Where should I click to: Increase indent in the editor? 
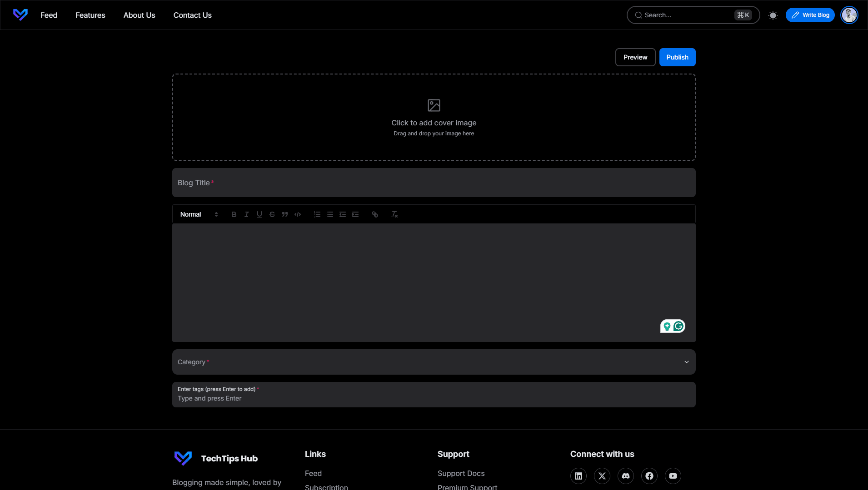[355, 214]
